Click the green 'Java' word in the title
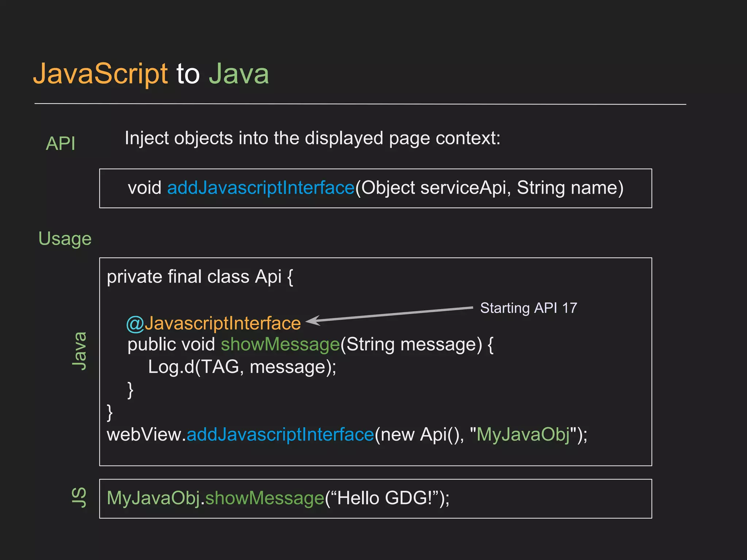The width and height of the screenshot is (747, 560). click(239, 74)
